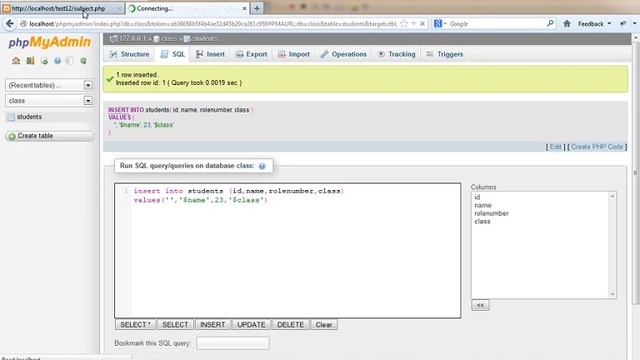Open phpMyAdmin home icon in sidebar
Viewport: 640px width, 360px height.
point(16,61)
